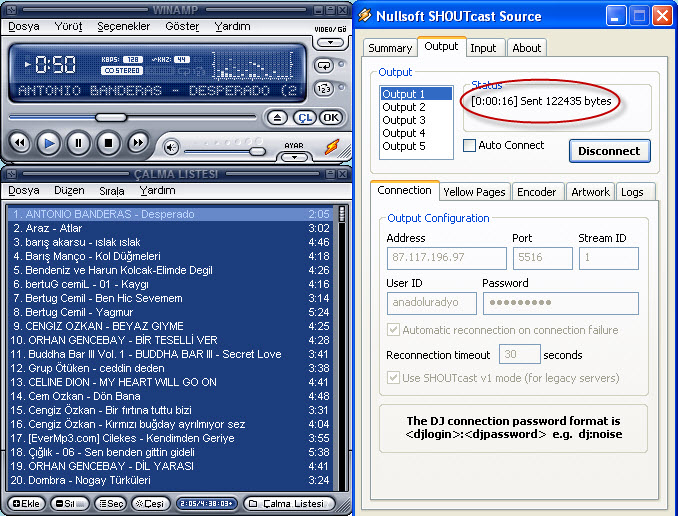Click the Port field 5516
This screenshot has height=516, width=678.
543,258
